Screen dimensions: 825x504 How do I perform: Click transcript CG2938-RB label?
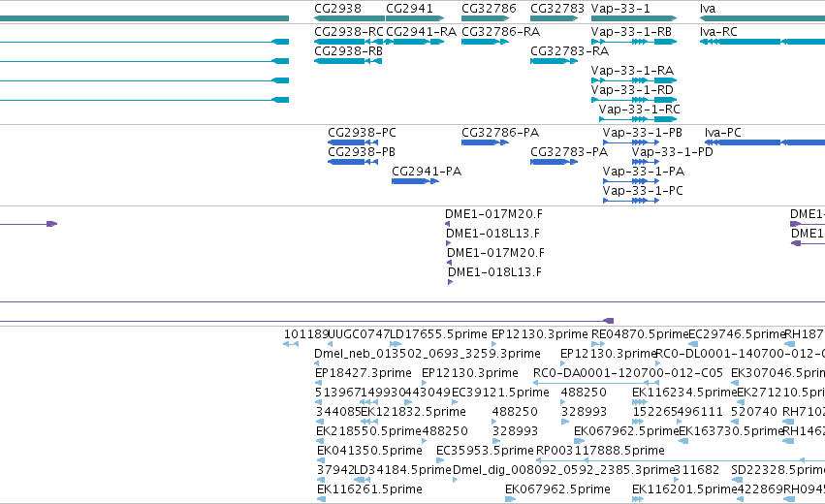pyautogui.click(x=348, y=51)
